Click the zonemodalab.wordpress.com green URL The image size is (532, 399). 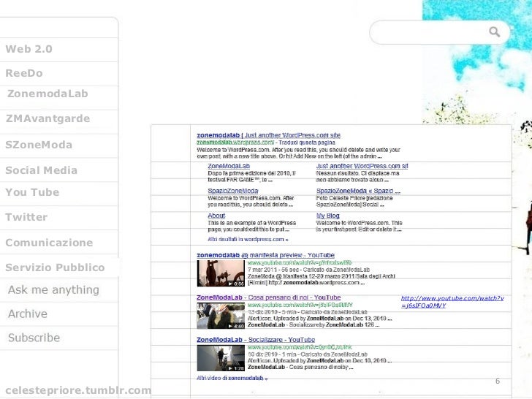(x=235, y=142)
